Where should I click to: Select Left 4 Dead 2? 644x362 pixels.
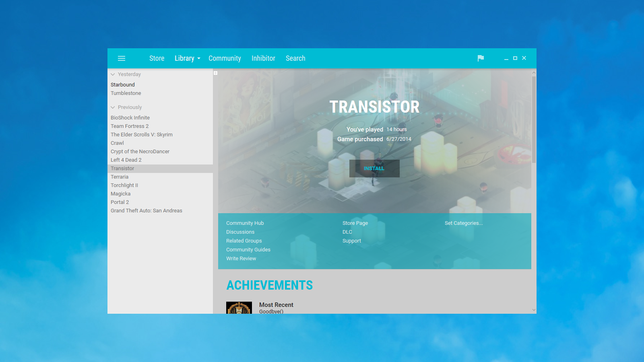(x=160, y=160)
